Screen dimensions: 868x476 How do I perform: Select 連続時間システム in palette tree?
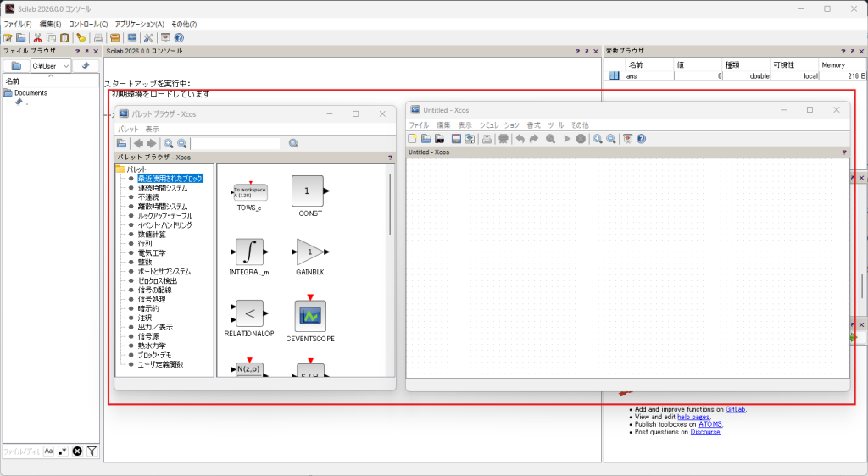coord(163,188)
